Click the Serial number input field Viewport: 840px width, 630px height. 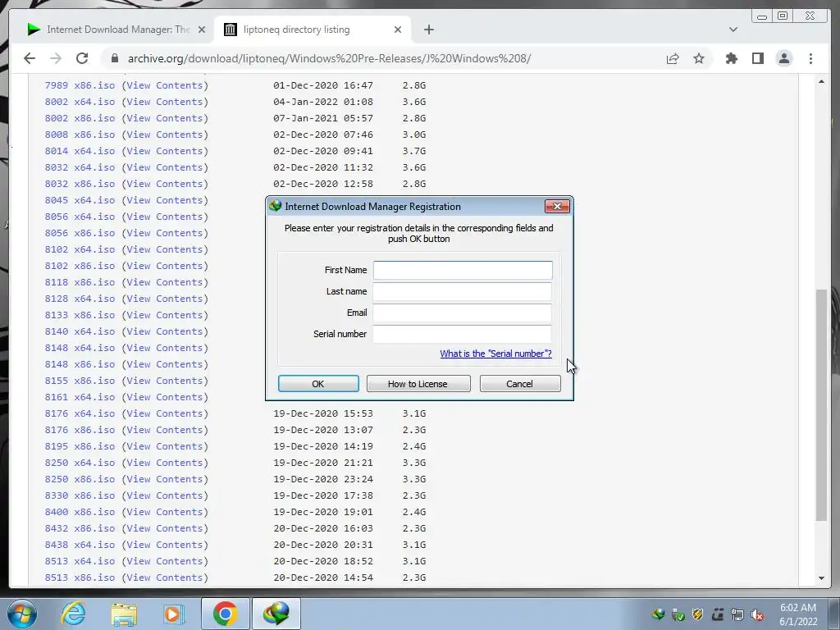coord(463,334)
